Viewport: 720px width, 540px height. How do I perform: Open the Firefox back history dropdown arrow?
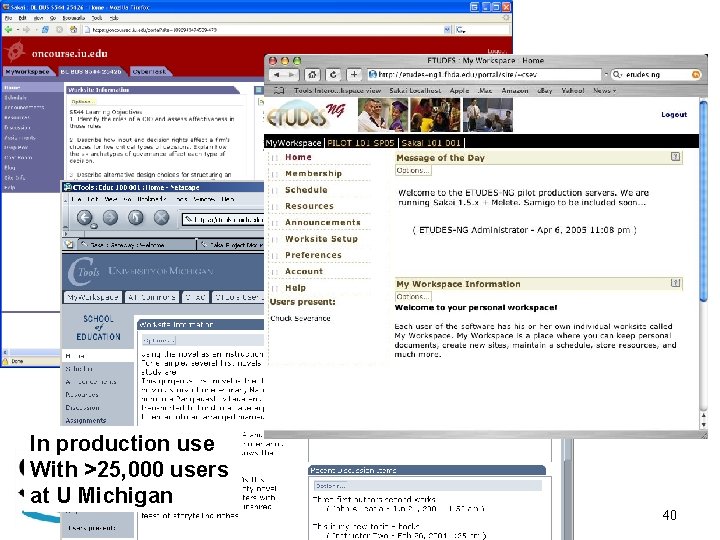(x=17, y=29)
